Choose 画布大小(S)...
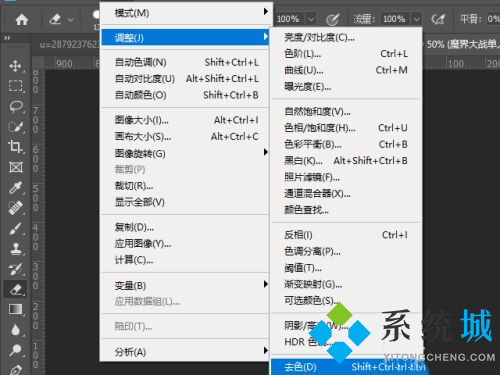This screenshot has width=500, height=375. pyautogui.click(x=186, y=136)
